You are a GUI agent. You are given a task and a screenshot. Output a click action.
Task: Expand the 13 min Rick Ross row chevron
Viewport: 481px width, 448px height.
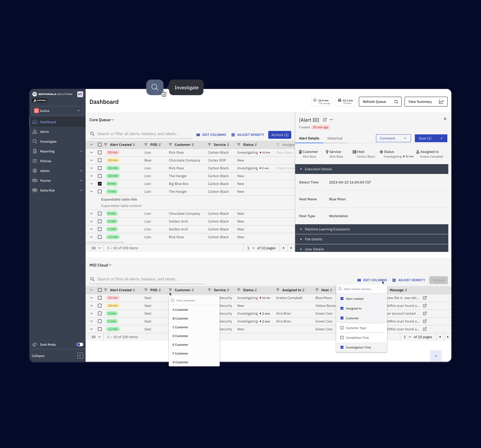[91, 168]
